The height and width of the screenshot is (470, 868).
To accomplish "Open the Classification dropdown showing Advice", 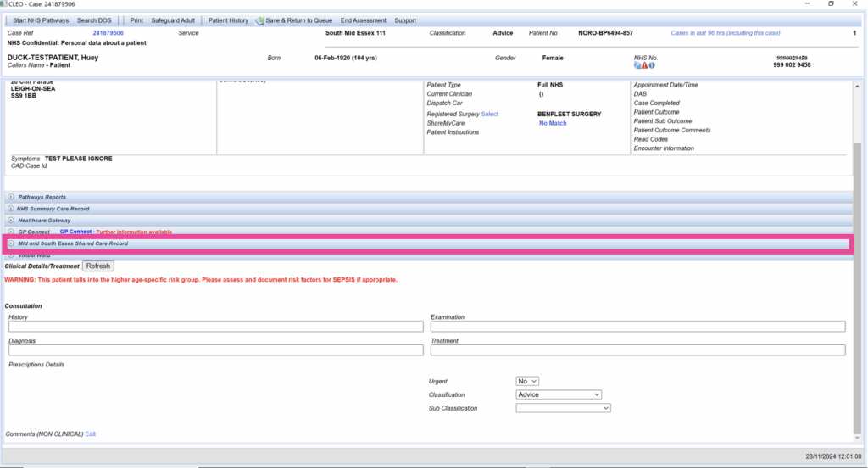I will tap(559, 394).
